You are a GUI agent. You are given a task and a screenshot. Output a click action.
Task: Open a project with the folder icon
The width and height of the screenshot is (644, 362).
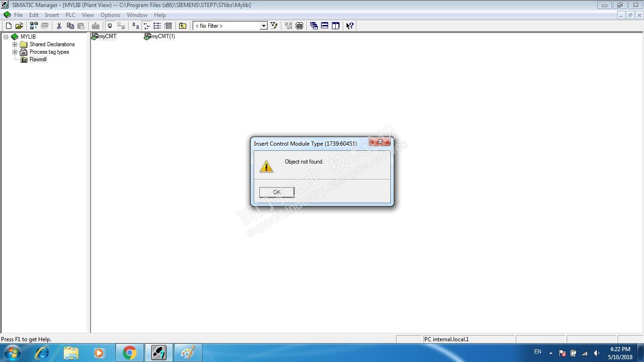[x=19, y=26]
